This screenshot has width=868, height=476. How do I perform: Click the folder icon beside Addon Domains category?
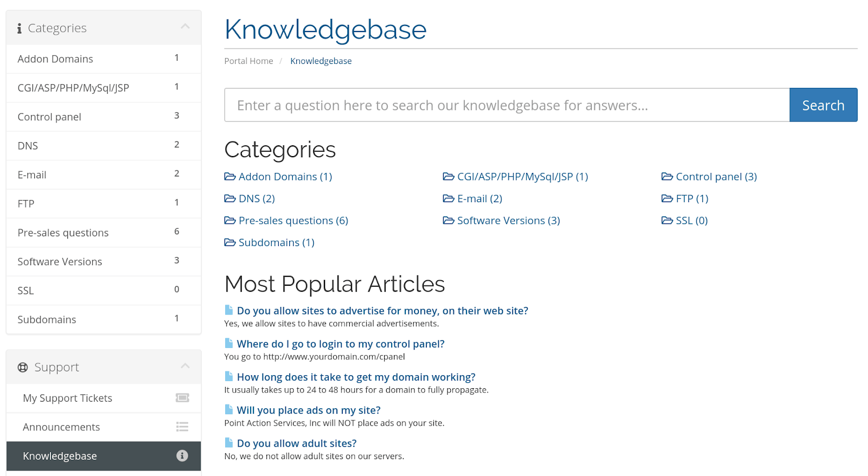pos(230,177)
